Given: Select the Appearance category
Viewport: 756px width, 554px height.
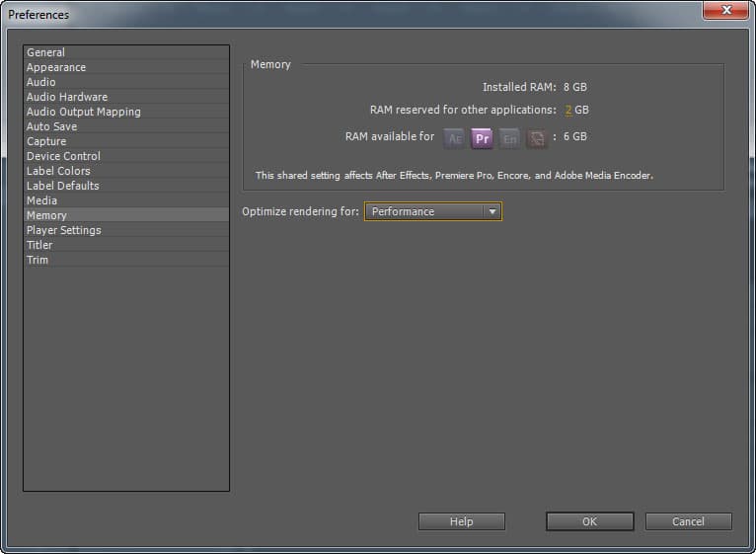Looking at the screenshot, I should [x=126, y=67].
